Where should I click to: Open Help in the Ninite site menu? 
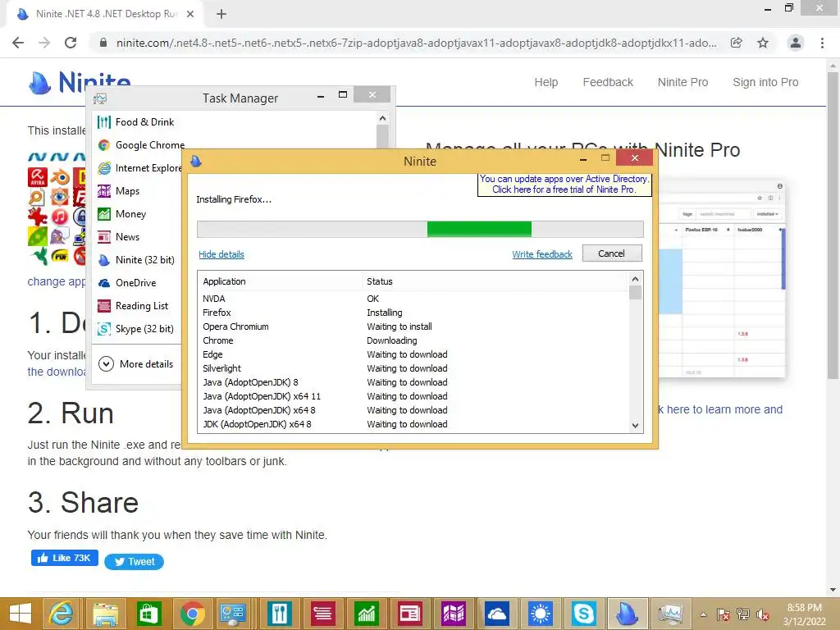click(546, 83)
